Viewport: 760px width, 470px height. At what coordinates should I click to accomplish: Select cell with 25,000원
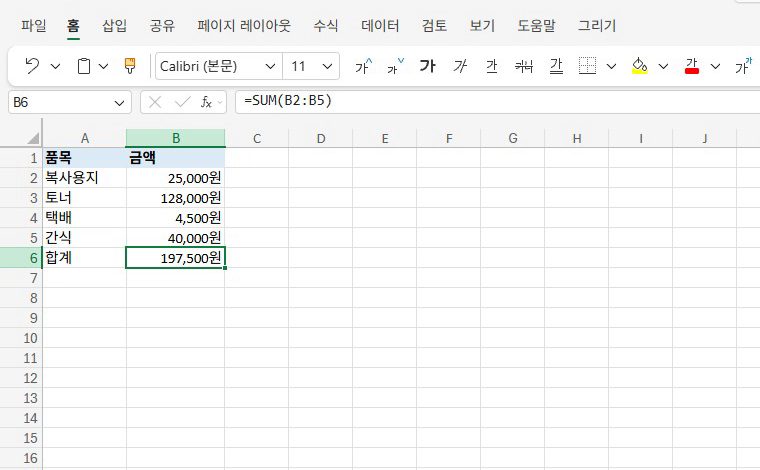(175, 178)
